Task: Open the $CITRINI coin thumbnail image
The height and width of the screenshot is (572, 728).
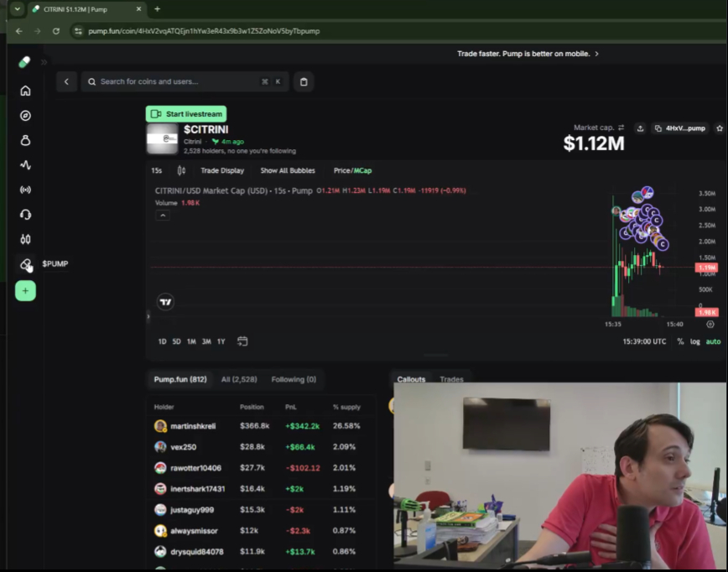Action: point(162,138)
